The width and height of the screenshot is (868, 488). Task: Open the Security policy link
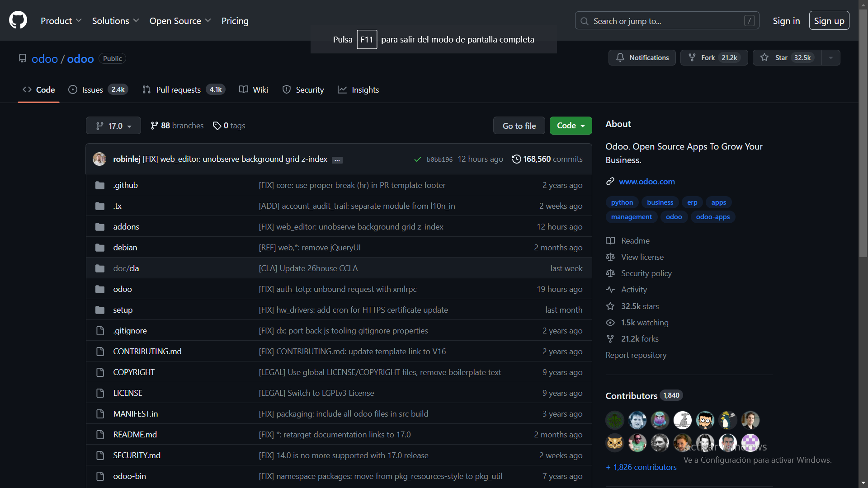click(x=646, y=273)
